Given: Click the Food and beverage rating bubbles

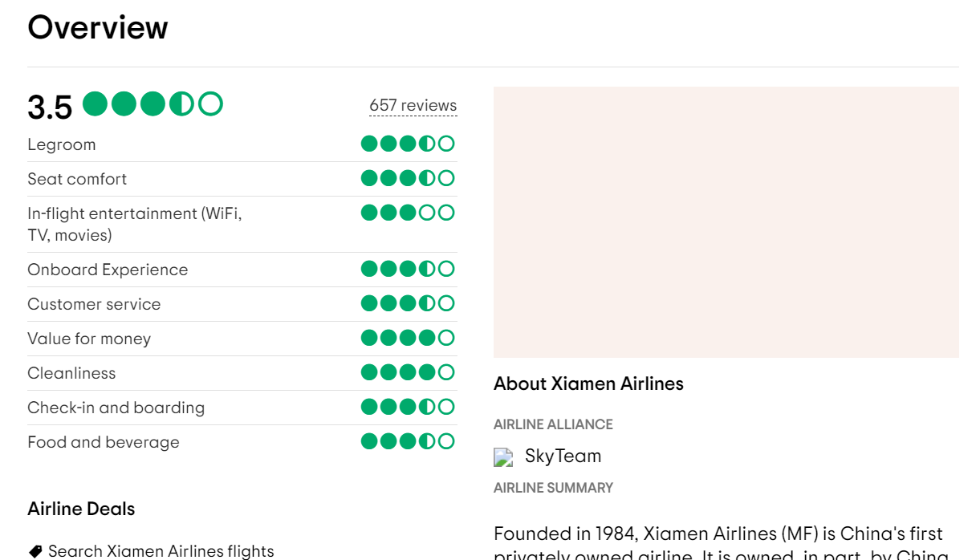Looking at the screenshot, I should pos(408,441).
